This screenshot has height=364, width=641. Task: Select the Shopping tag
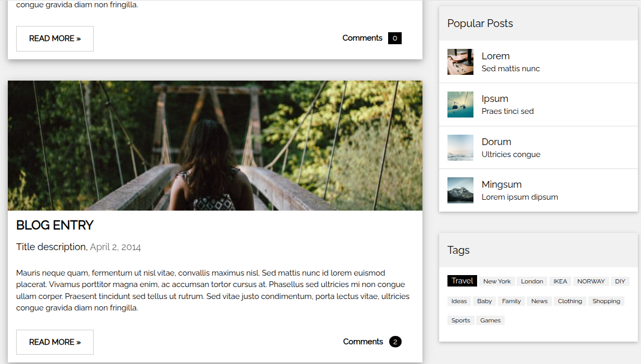coord(606,301)
